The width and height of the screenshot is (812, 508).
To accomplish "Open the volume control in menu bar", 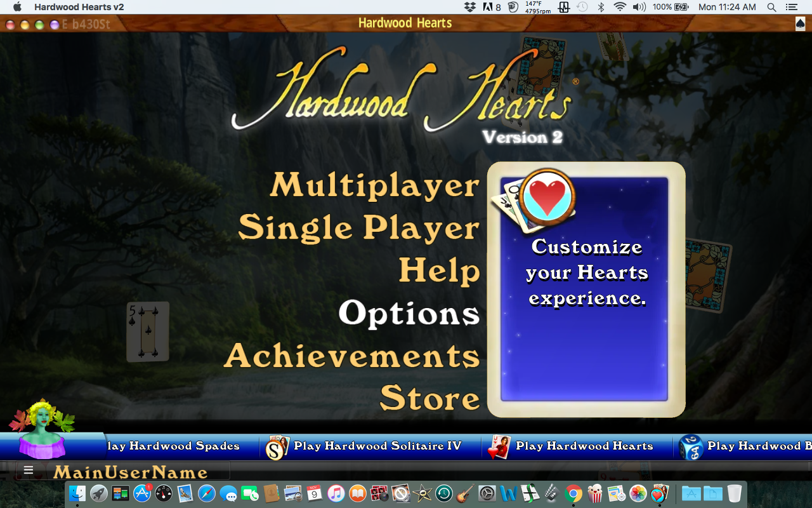I will click(639, 7).
